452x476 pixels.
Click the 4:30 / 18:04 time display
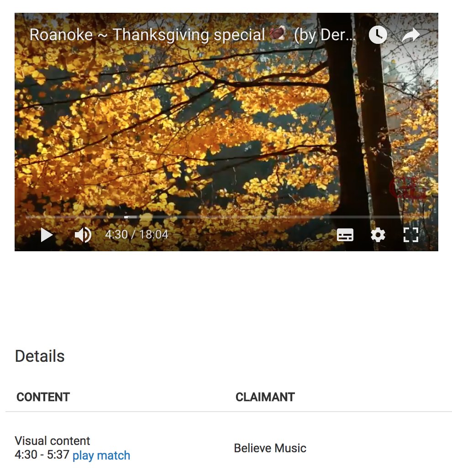click(x=137, y=235)
